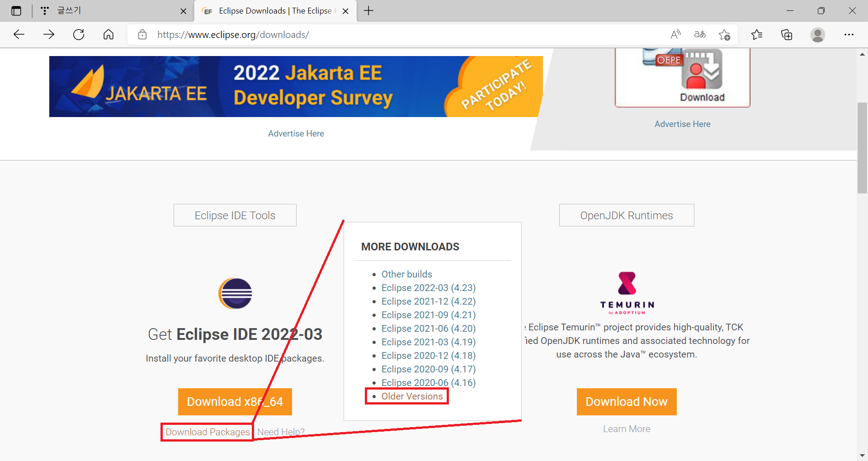
Task: Open Settings and more menu
Action: [x=849, y=35]
